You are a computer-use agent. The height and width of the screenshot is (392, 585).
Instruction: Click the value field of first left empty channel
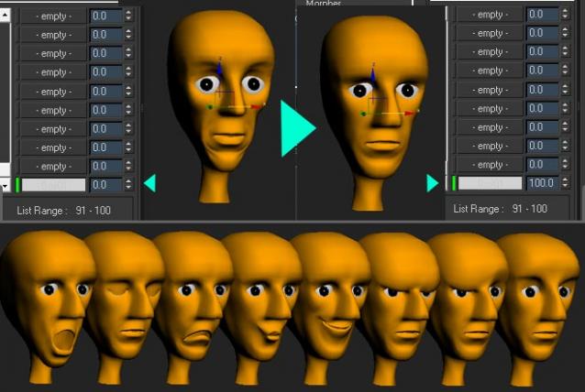click(x=106, y=16)
